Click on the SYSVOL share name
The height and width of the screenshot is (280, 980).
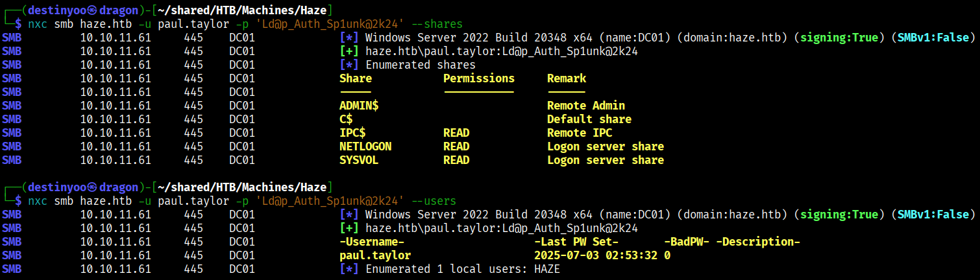[359, 160]
